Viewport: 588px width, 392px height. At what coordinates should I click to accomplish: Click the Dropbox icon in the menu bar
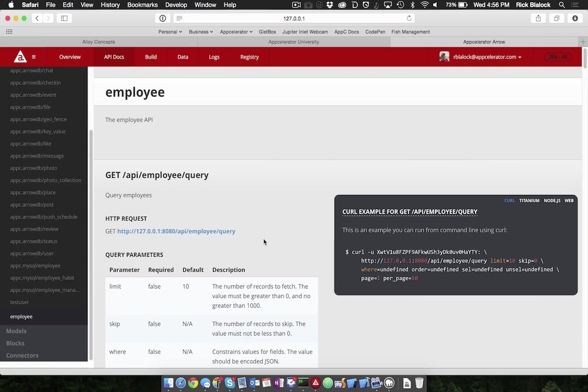click(x=330, y=5)
